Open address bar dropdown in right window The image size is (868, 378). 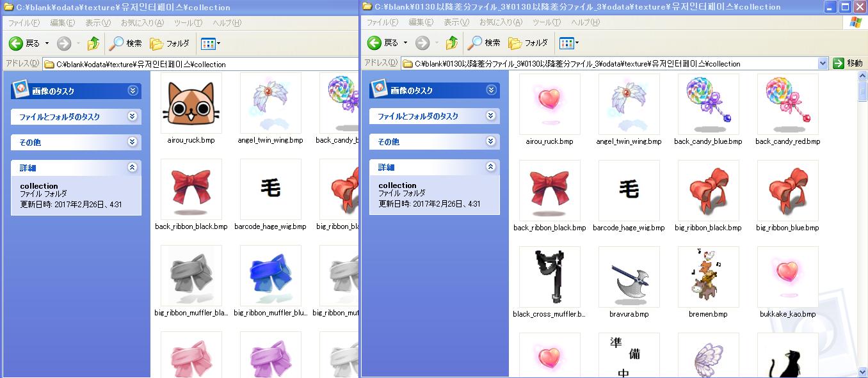point(823,63)
